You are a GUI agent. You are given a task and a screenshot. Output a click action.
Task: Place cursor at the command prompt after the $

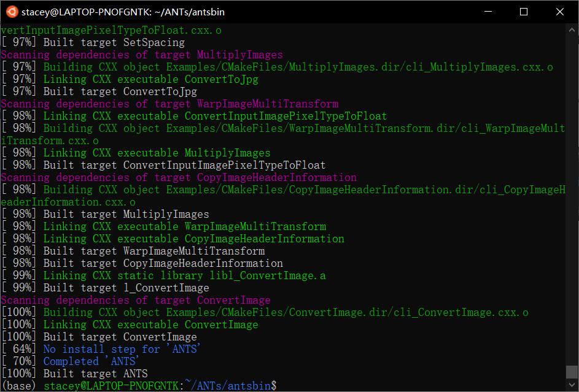282,386
